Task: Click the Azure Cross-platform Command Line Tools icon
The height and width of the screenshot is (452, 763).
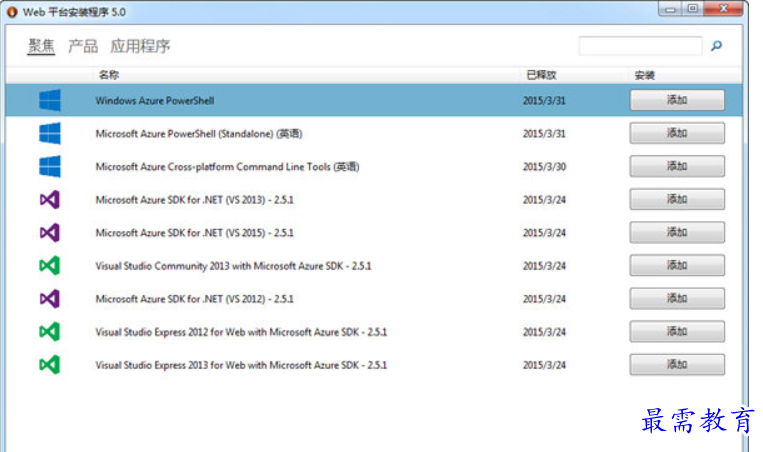Action: point(50,166)
